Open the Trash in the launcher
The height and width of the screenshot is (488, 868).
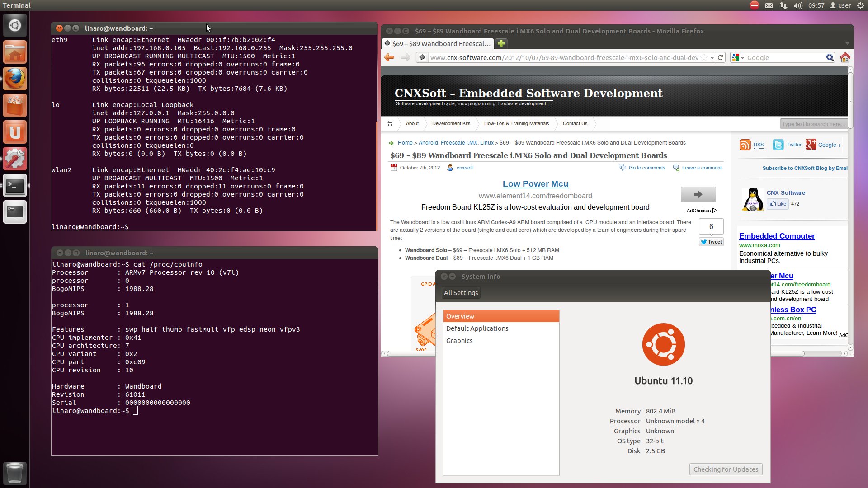click(15, 473)
